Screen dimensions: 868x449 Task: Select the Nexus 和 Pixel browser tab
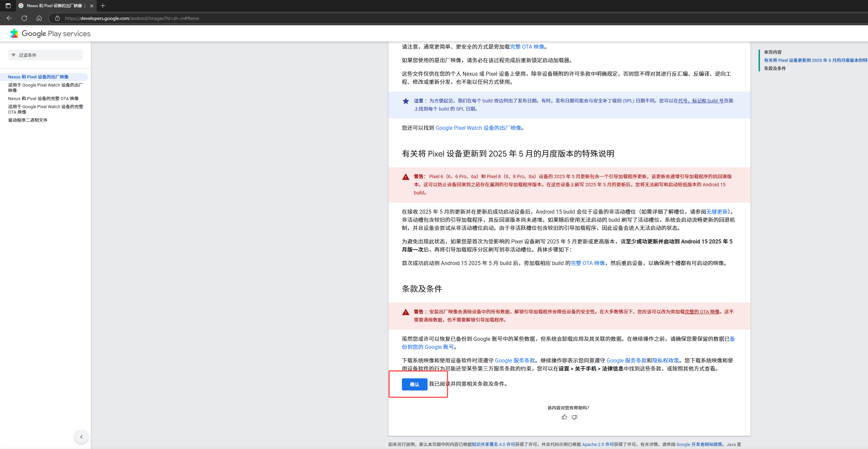point(56,6)
